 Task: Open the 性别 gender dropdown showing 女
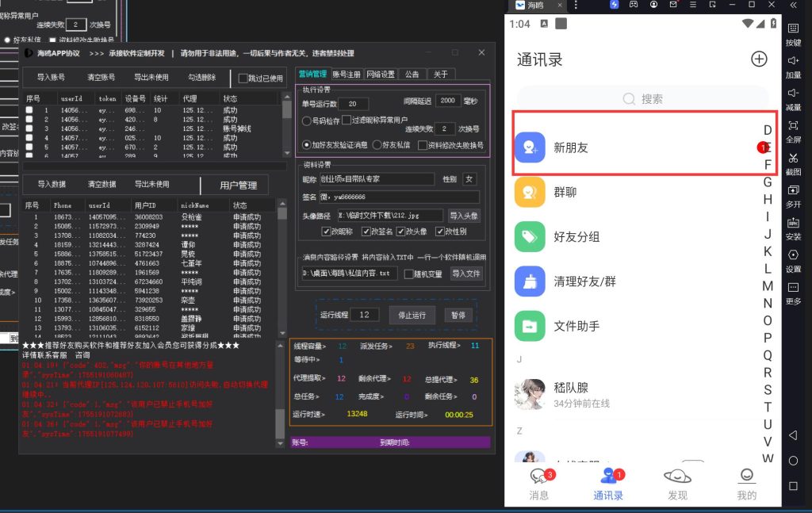(x=468, y=178)
